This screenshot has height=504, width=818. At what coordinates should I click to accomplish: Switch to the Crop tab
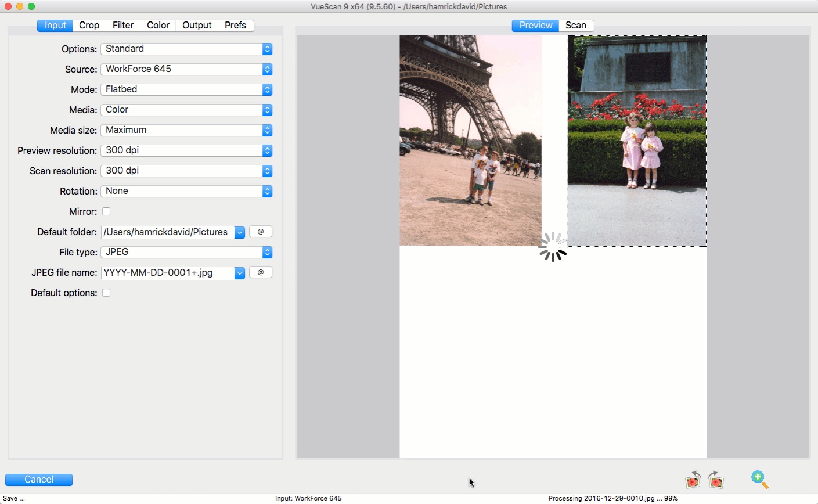click(88, 25)
